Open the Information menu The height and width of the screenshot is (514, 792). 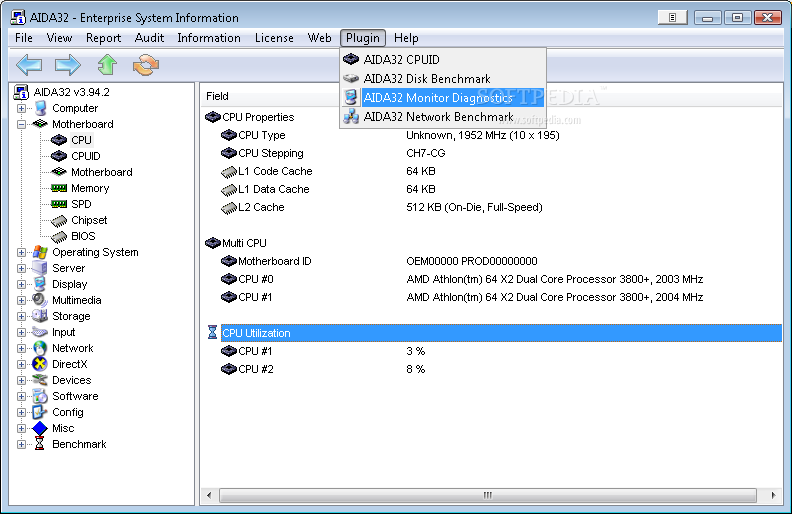(x=209, y=38)
